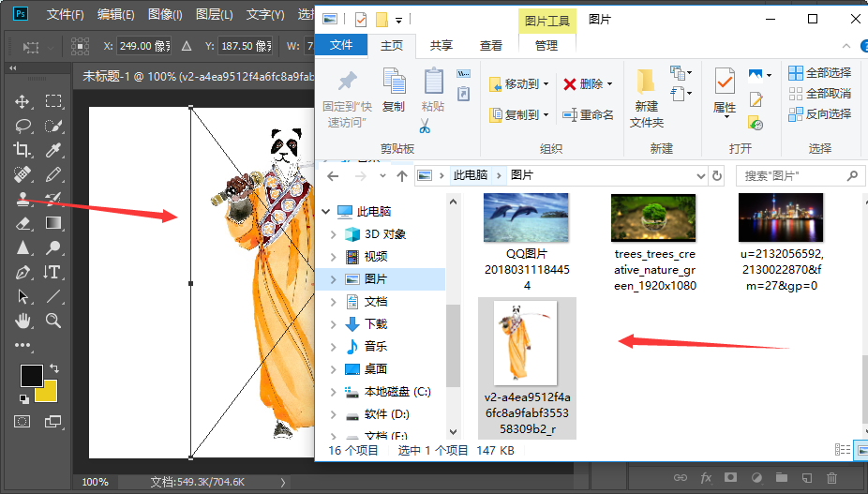Screen dimensions: 868x494
Task: Click the layer style fx icon
Action: 706,477
